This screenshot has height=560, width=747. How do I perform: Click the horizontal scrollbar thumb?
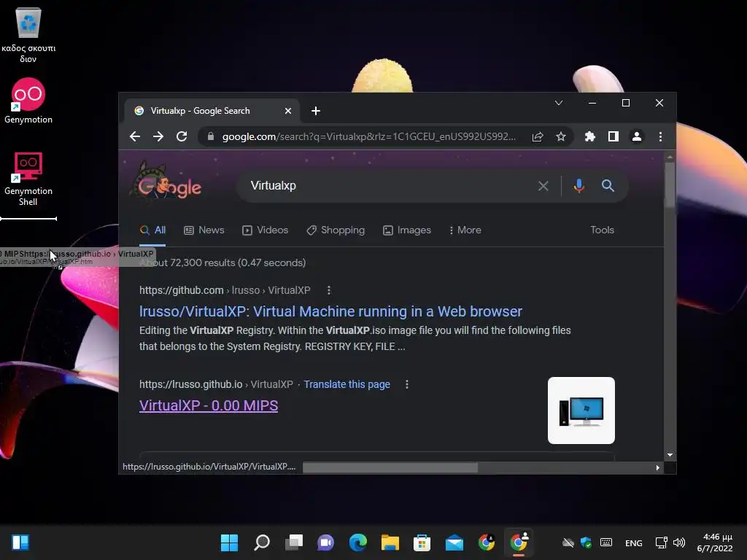tap(390, 467)
